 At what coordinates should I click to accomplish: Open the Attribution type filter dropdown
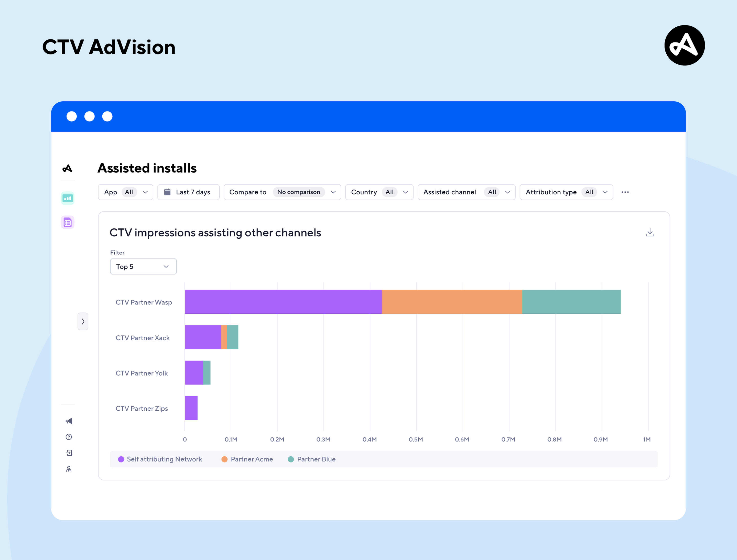pos(566,192)
